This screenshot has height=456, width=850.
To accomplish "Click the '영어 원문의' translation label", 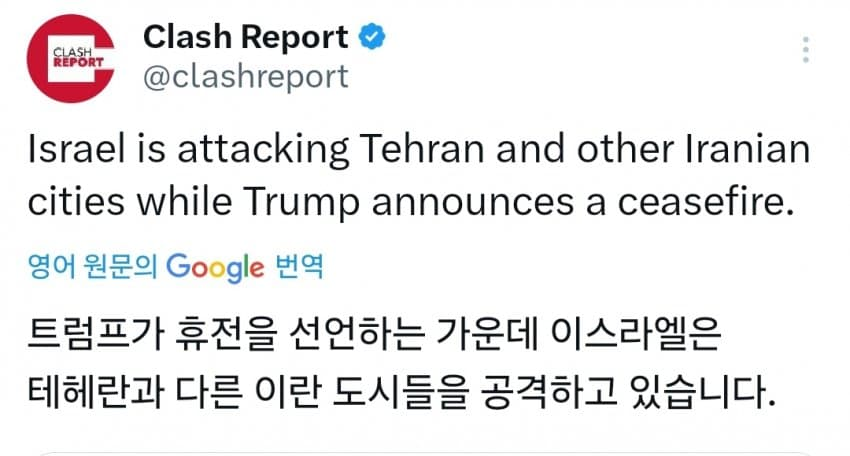I will point(93,267).
